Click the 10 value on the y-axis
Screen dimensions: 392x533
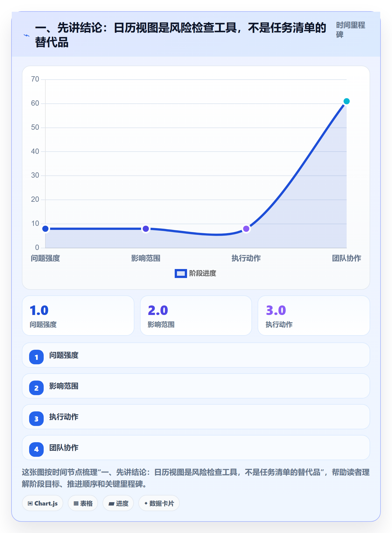pyautogui.click(x=35, y=224)
